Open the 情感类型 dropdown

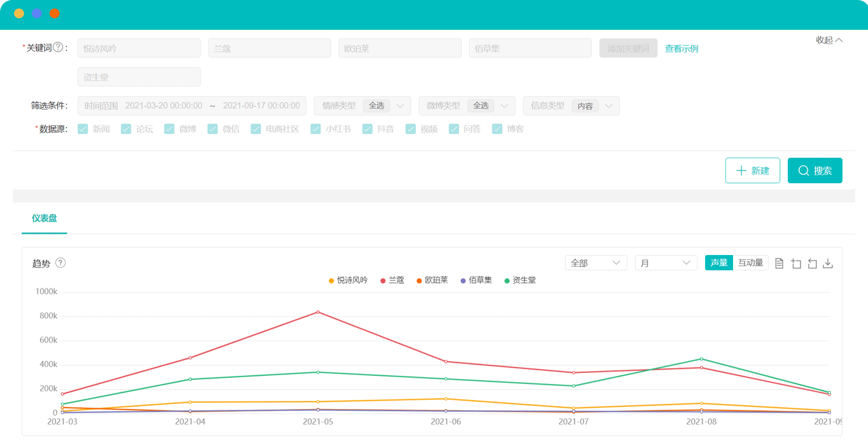[362, 106]
